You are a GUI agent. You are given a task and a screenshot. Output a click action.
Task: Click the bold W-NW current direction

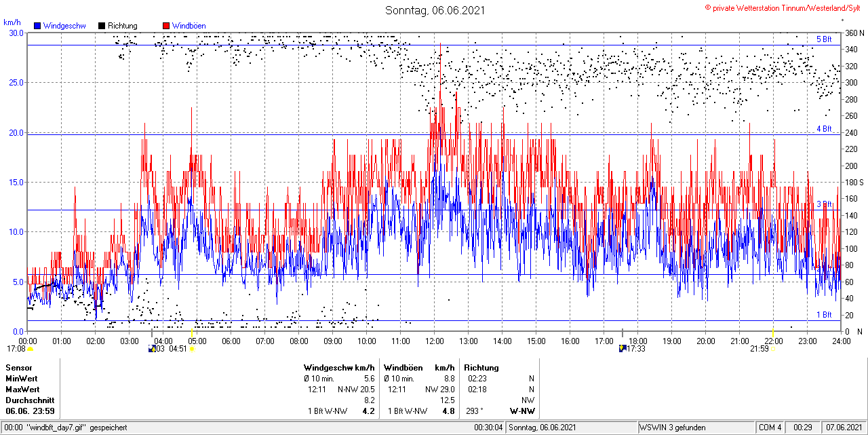click(x=522, y=411)
